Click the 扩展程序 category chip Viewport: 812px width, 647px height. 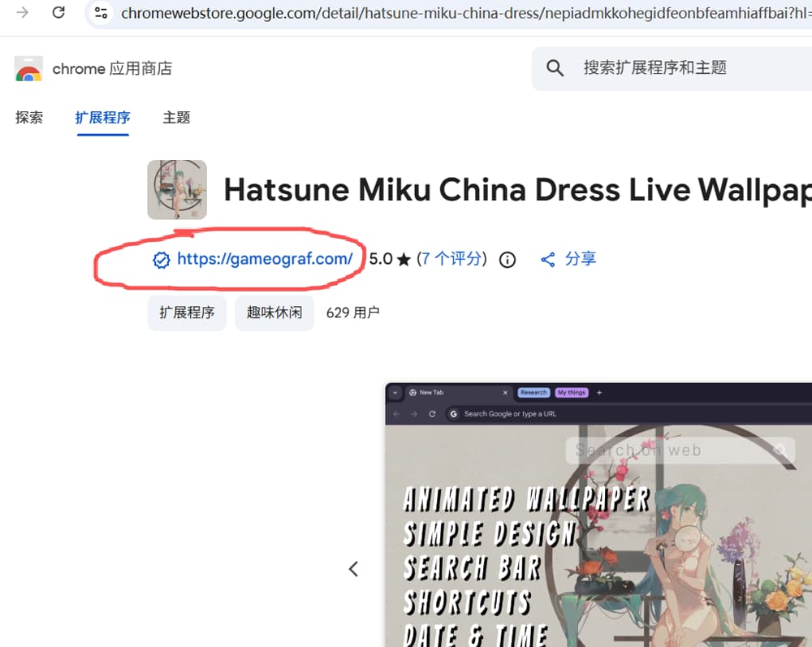(187, 313)
